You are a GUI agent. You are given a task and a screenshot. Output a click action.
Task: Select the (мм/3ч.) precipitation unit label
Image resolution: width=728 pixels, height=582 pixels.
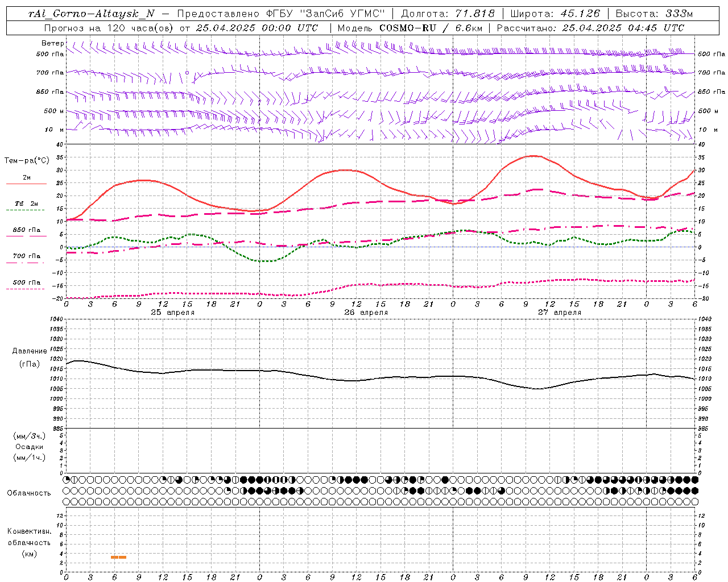30,436
